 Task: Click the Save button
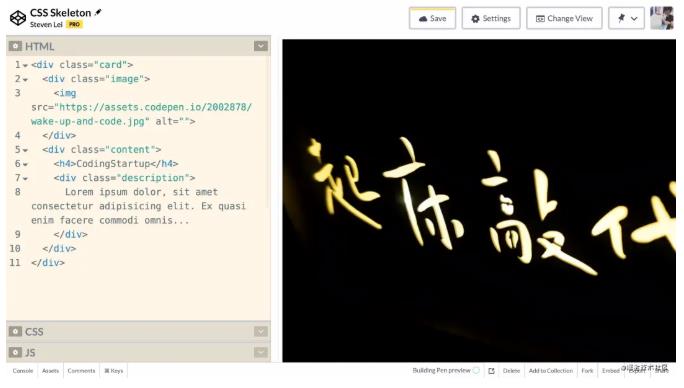432,18
